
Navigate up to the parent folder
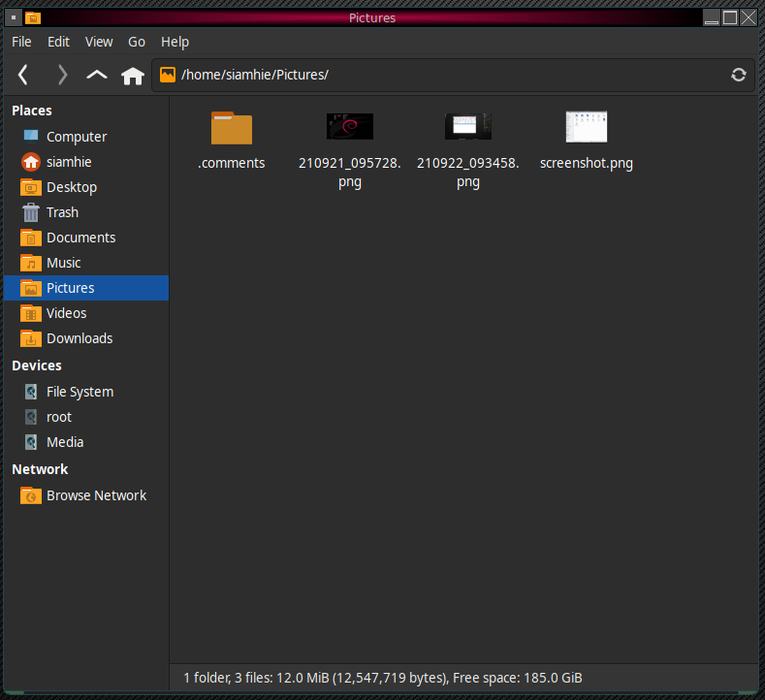coord(97,75)
